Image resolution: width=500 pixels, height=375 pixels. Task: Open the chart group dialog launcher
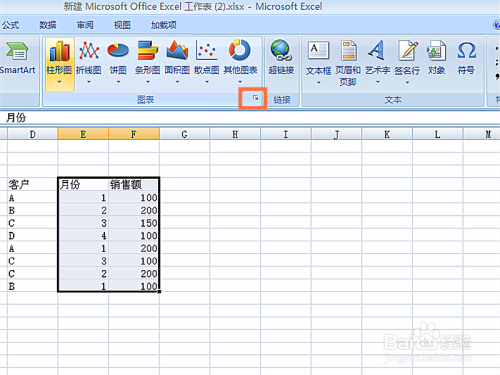pos(255,98)
